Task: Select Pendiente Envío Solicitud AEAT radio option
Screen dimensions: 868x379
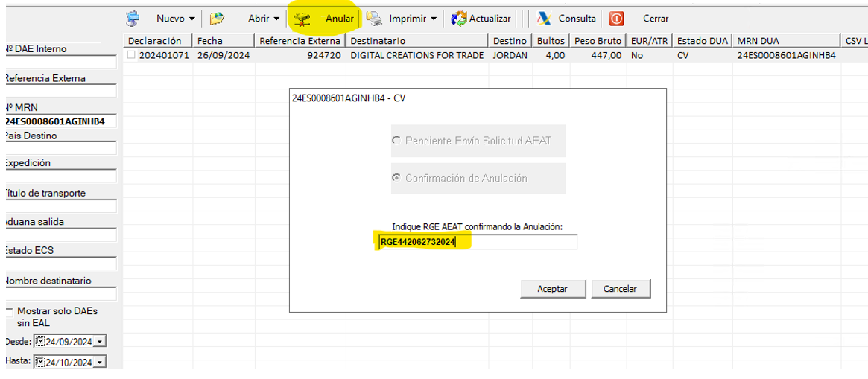Action: click(x=396, y=141)
